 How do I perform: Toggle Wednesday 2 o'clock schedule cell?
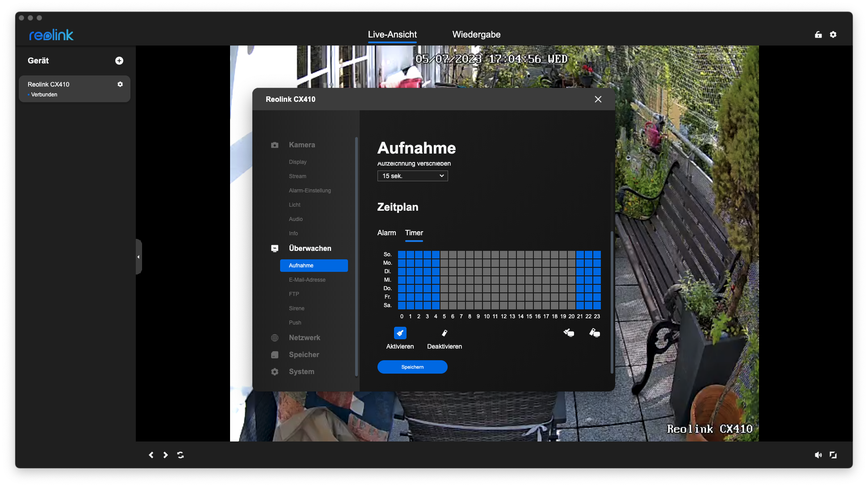tap(419, 280)
